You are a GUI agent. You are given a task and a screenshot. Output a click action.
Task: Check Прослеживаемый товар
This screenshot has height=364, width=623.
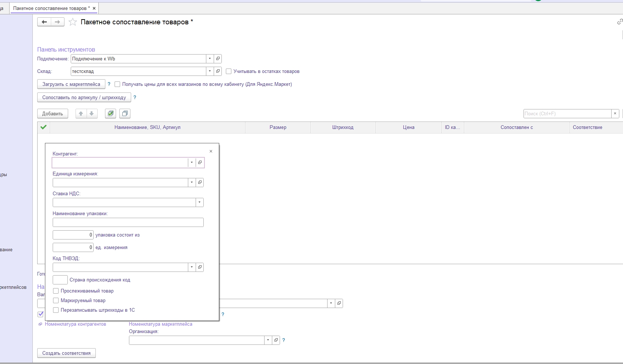click(x=56, y=291)
